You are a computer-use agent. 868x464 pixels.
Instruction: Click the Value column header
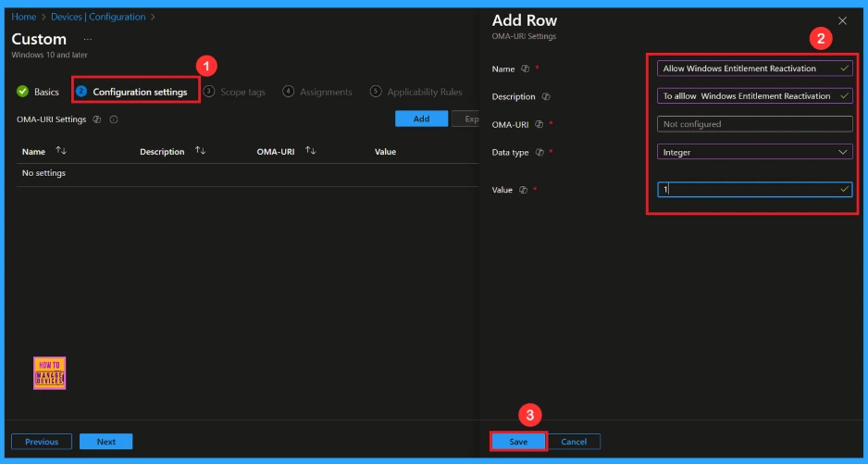click(385, 151)
